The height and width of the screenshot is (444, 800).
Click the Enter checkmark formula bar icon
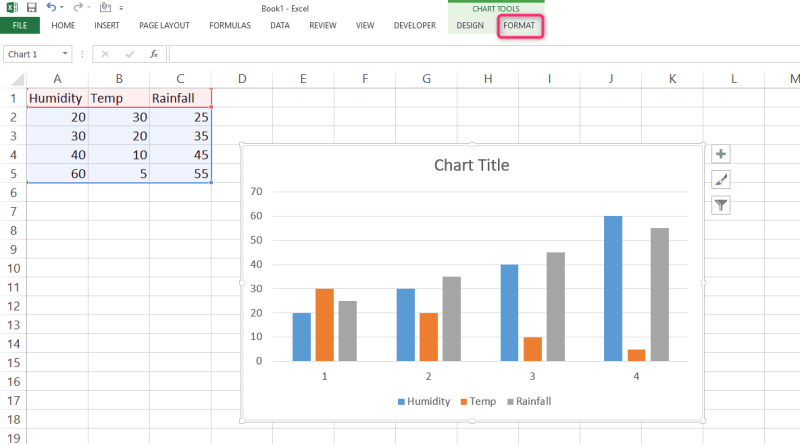[130, 54]
